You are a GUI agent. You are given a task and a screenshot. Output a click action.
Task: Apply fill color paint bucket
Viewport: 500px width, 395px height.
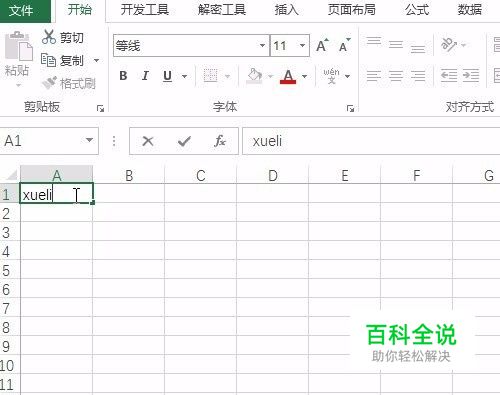254,76
